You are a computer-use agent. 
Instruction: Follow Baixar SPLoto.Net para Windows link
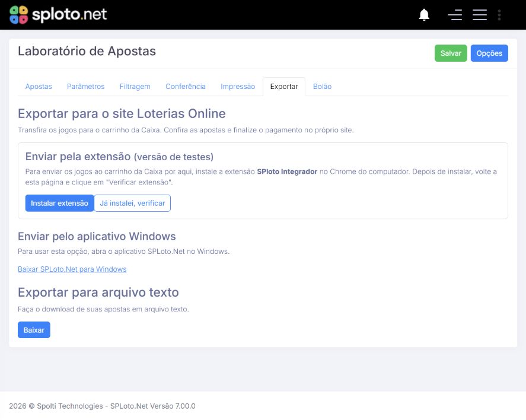[x=72, y=269]
